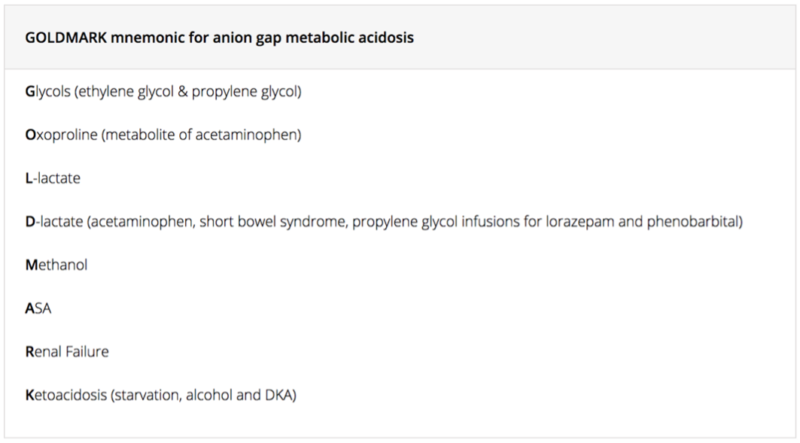
Task: Select the L-lactate entry
Action: (x=53, y=178)
